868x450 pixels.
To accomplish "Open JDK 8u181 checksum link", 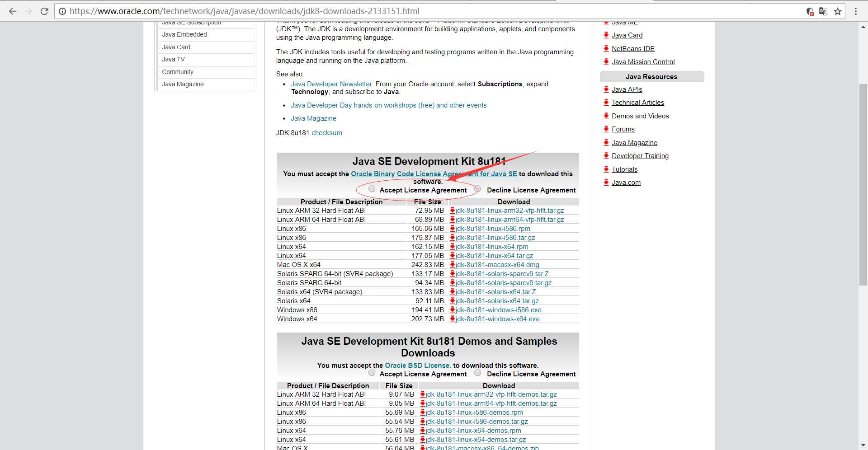I will (x=326, y=133).
